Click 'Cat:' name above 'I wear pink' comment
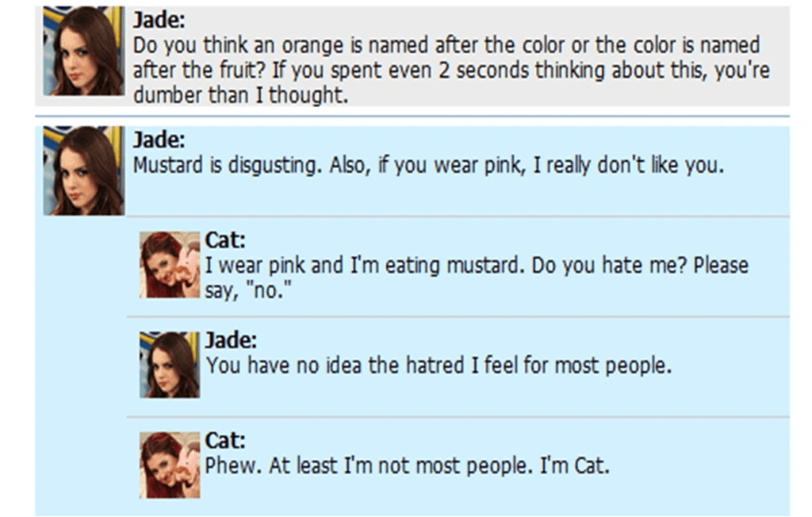Image resolution: width=812 pixels, height=517 pixels. click(x=225, y=239)
